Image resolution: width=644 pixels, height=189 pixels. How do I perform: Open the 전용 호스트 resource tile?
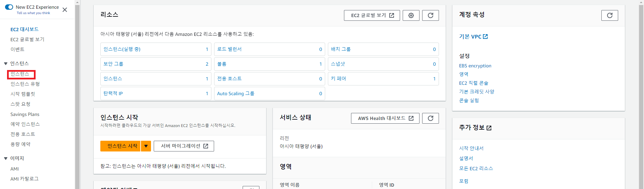[x=269, y=79]
